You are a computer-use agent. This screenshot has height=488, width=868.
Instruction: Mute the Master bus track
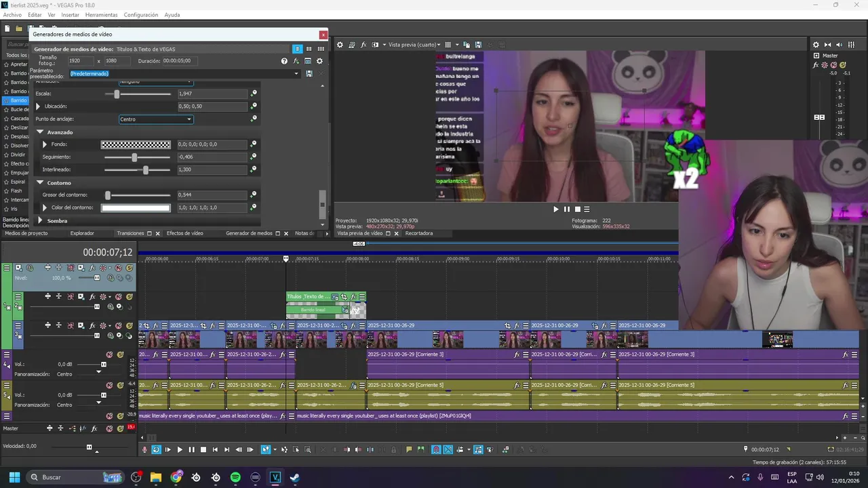109,428
